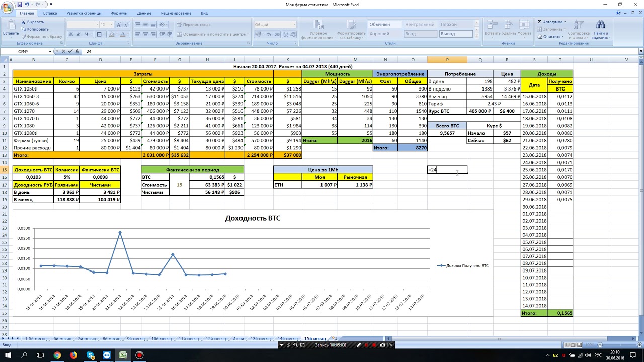This screenshot has height=362, width=644.
Task: Apply the Хороший cell style
Action: 379,34
